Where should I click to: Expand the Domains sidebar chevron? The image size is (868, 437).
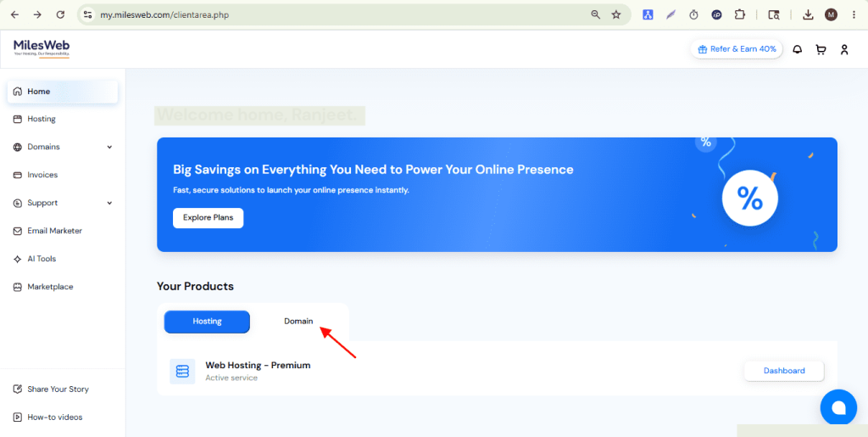pyautogui.click(x=109, y=148)
